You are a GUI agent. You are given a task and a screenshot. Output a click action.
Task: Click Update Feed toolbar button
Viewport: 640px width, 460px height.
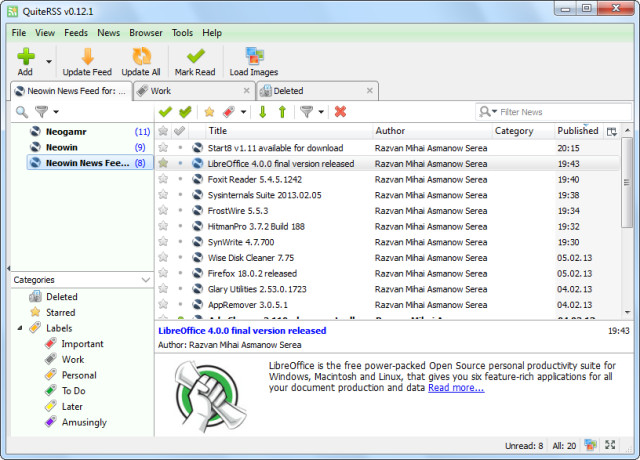[x=87, y=62]
